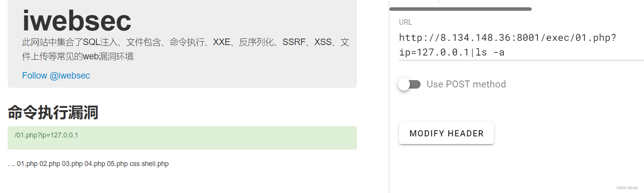Click the ".." parent entry in output
Screen dimensions: 644x193
[13, 164]
